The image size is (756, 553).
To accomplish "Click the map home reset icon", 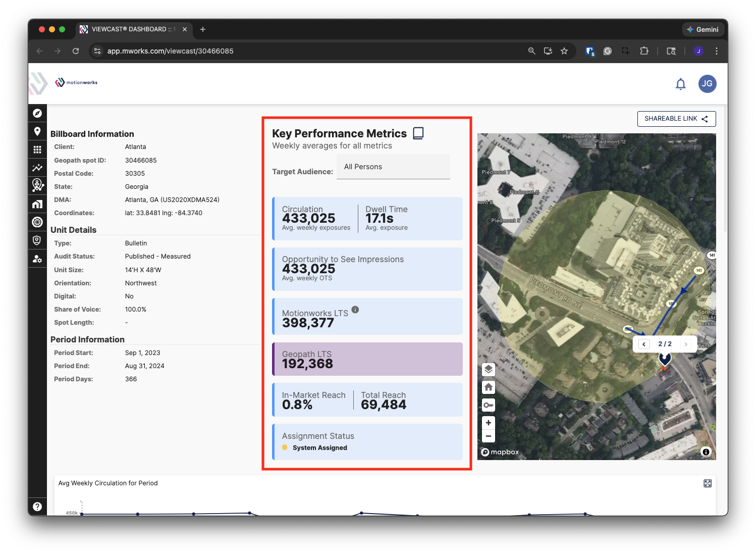I will [489, 387].
